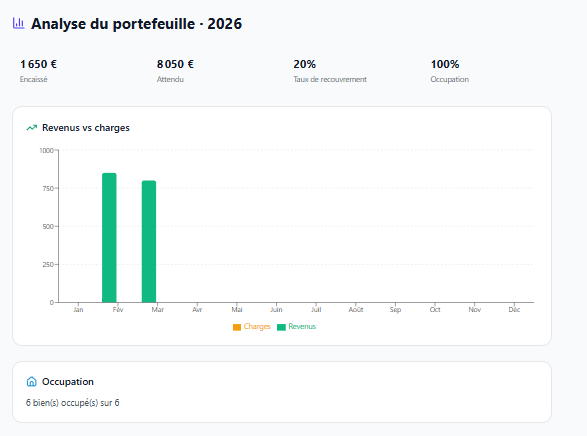587x436 pixels.
Task: Click the green Revenus legend swatch
Action: 281,327
